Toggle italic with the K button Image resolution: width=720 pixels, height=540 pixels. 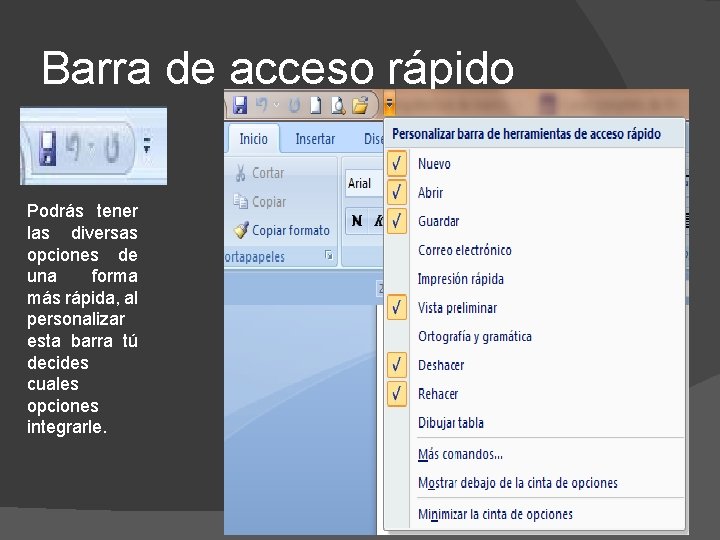378,221
